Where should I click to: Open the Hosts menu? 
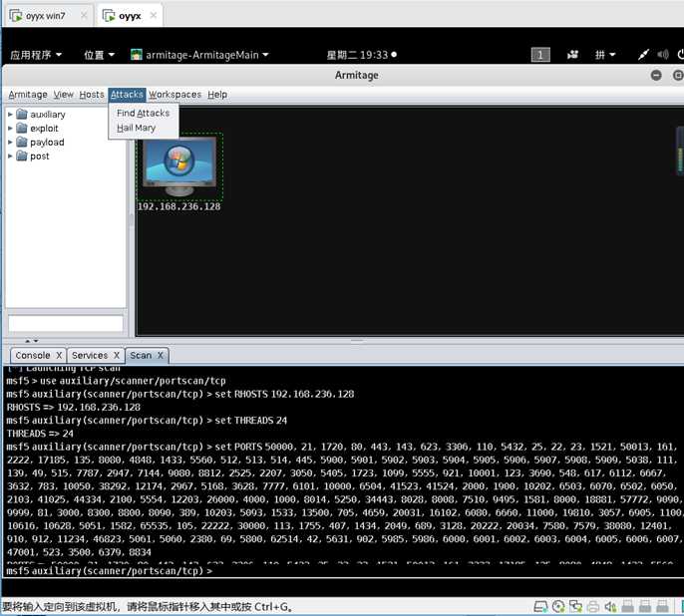pos(92,95)
